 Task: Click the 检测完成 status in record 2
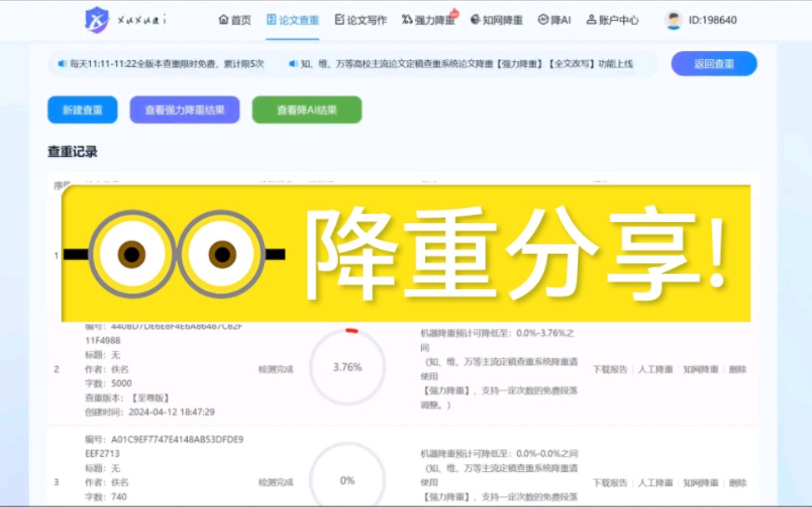276,369
